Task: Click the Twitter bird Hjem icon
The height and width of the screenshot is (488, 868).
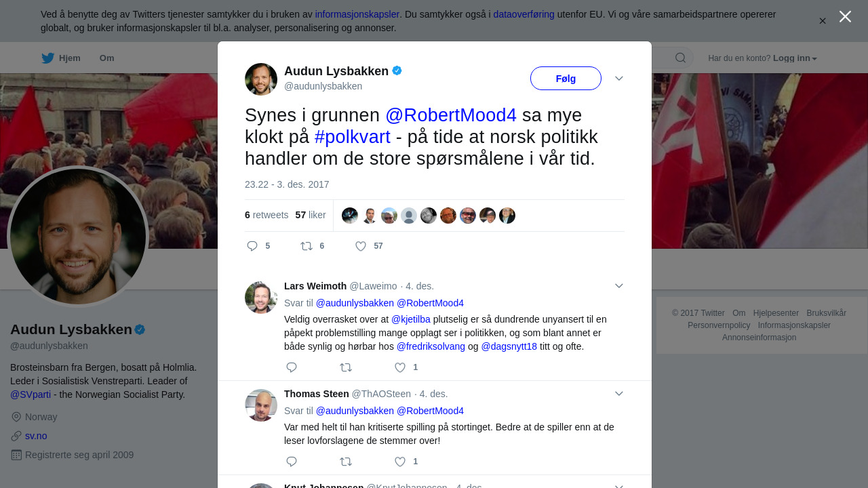Action: pyautogui.click(x=47, y=58)
